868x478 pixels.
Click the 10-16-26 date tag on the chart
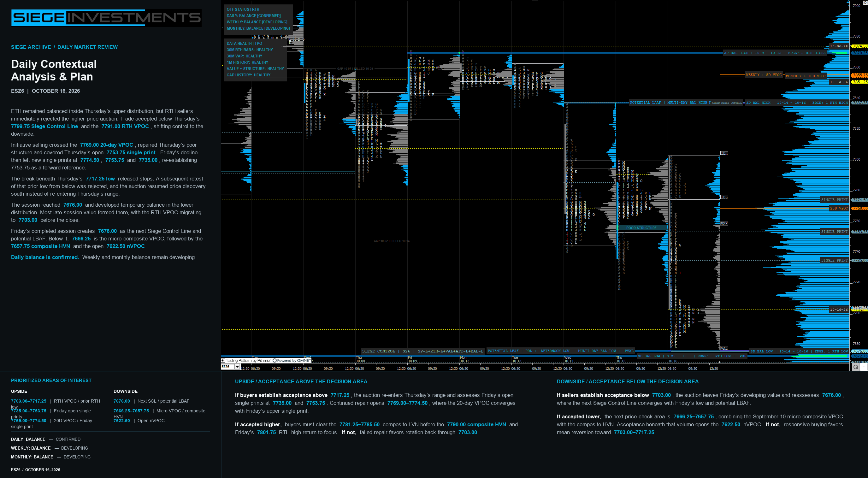839,310
